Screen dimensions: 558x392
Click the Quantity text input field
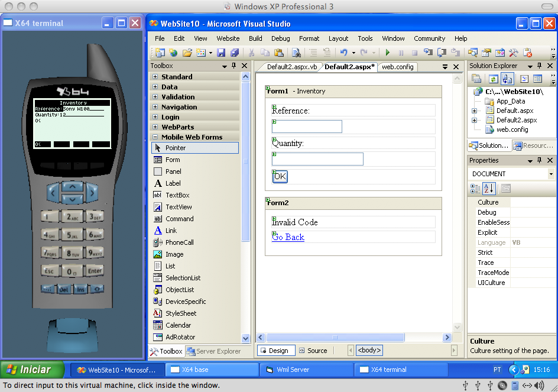click(x=317, y=159)
